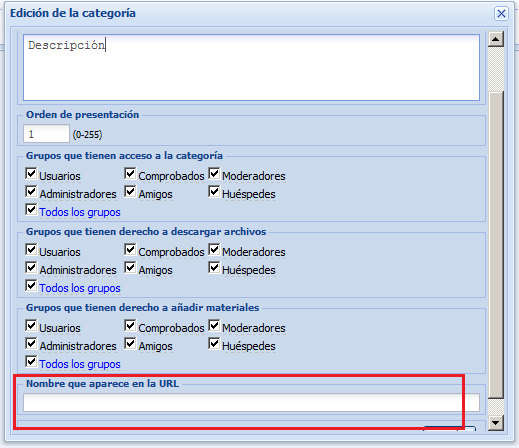Click Todos los grupos link under acceso a la categoría
The width and height of the screenshot is (519, 448).
pos(80,212)
